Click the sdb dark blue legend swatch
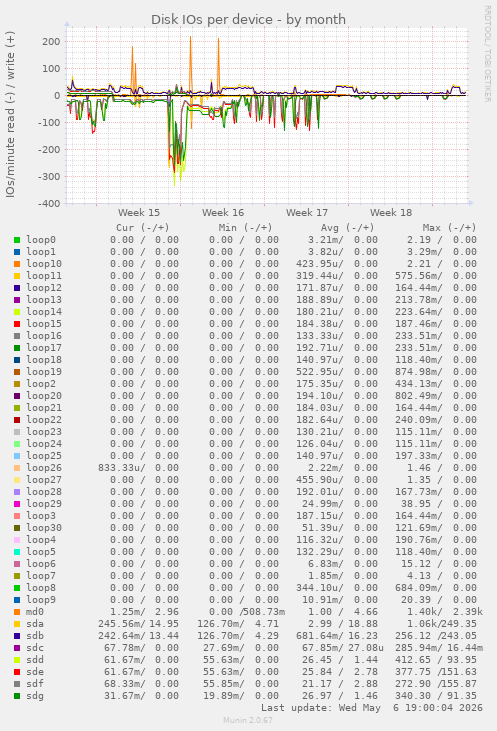The width and height of the screenshot is (497, 731). coord(17,636)
